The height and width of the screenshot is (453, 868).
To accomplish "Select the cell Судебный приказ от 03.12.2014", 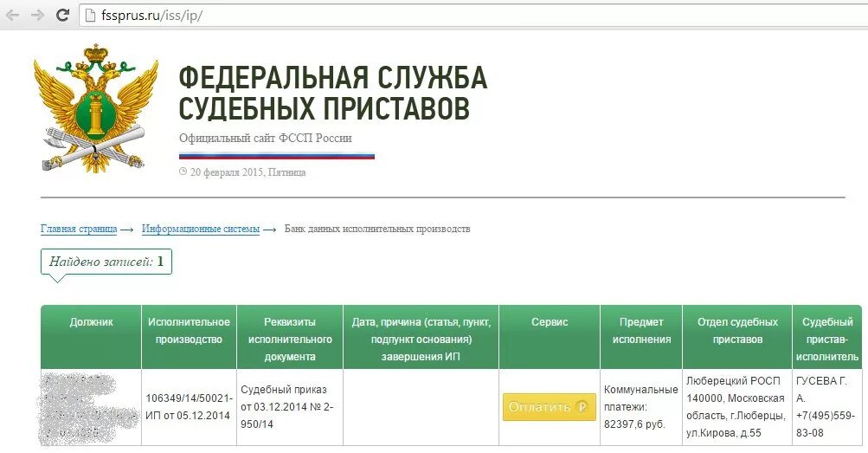I will point(290,407).
